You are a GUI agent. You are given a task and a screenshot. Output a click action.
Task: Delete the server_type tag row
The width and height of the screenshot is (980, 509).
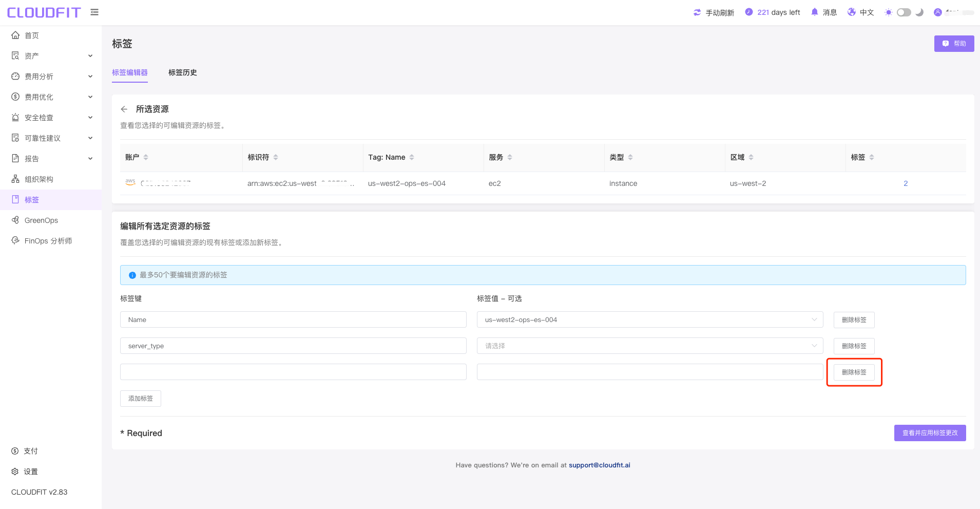coord(854,346)
